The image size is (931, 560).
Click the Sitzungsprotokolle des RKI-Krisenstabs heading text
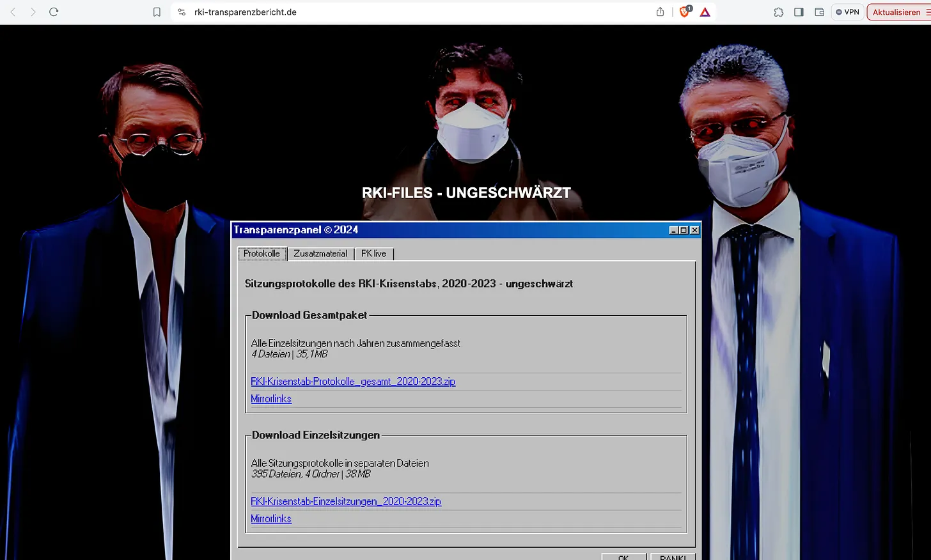click(x=409, y=284)
